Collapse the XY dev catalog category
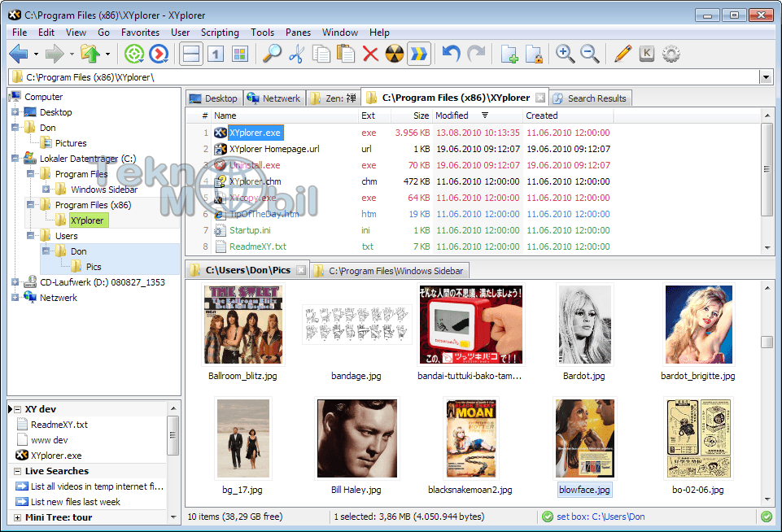This screenshot has width=782, height=532. coord(17,409)
